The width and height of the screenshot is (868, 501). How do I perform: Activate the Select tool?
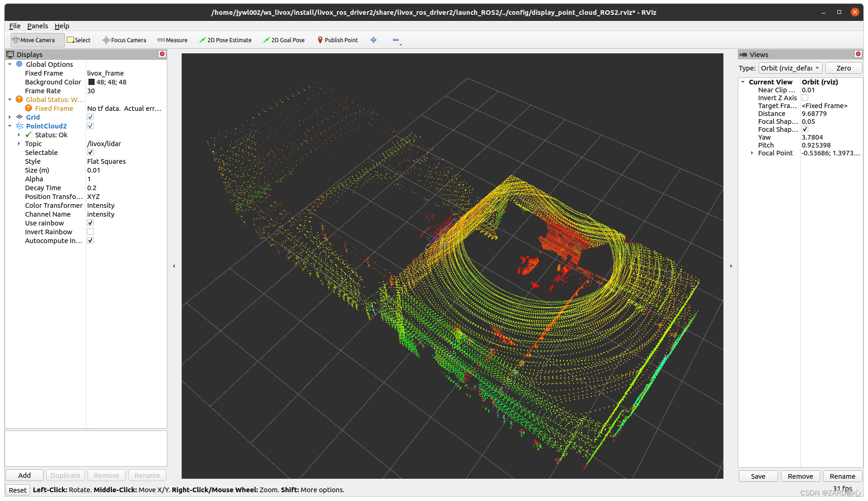click(78, 40)
